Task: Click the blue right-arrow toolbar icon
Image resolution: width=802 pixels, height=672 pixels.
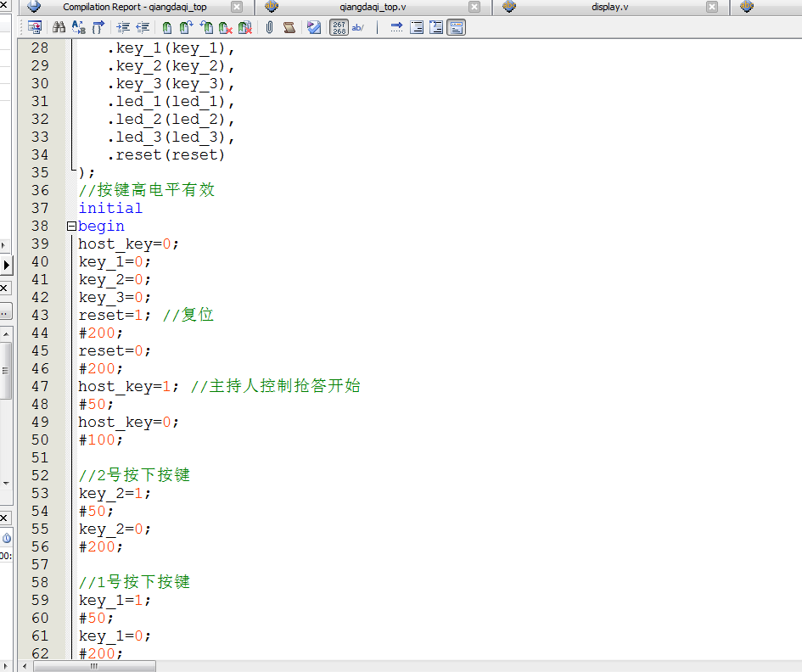Action: tap(396, 27)
